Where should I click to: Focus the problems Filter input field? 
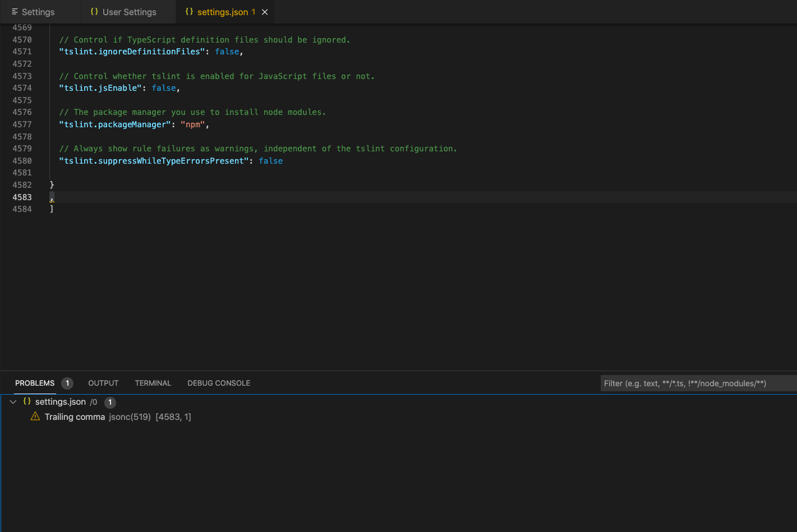click(695, 383)
